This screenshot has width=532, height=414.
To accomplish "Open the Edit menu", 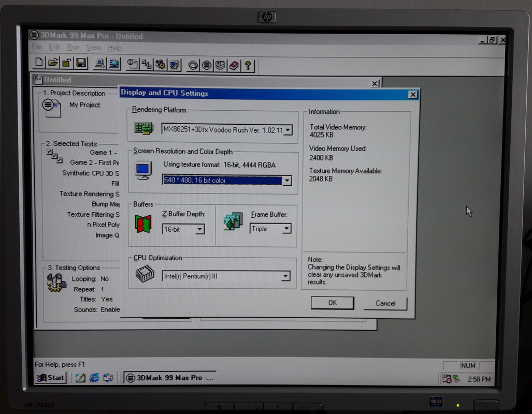I will coord(54,47).
